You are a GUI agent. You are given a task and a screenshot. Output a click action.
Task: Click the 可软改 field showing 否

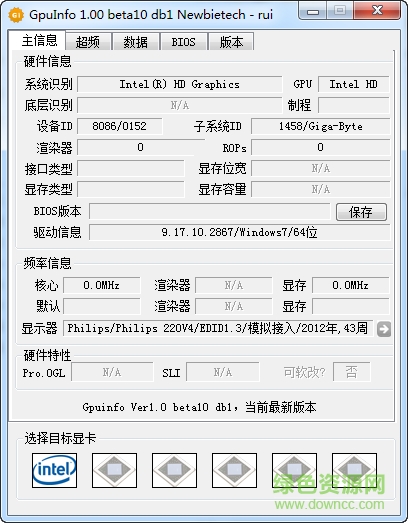[x=351, y=372]
